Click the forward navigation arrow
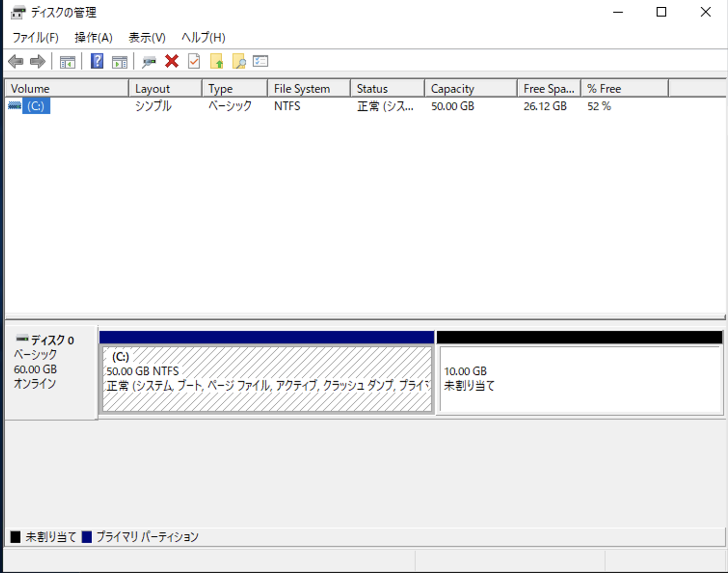 [37, 61]
